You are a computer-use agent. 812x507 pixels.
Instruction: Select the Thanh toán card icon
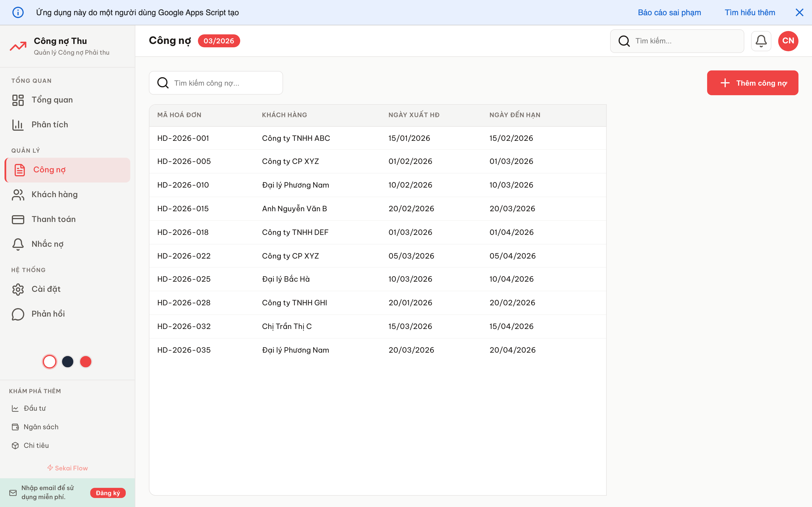click(x=17, y=219)
